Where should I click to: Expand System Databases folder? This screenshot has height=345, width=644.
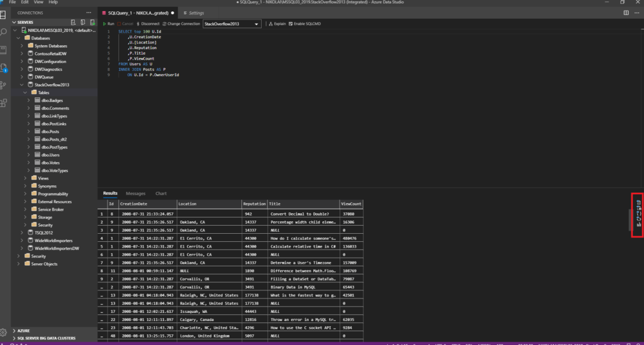(22, 45)
